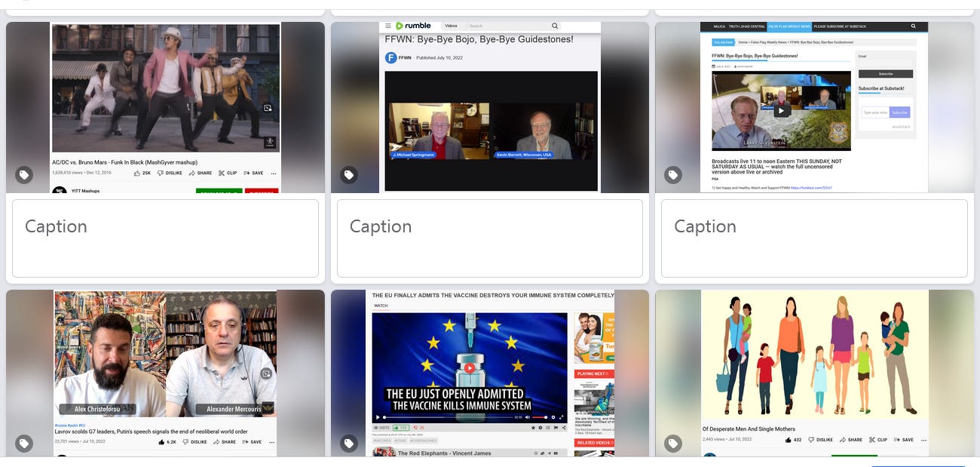The width and height of the screenshot is (980, 467).
Task: Click tag icon on the Larry Silverstein webpage image
Action: 672,175
